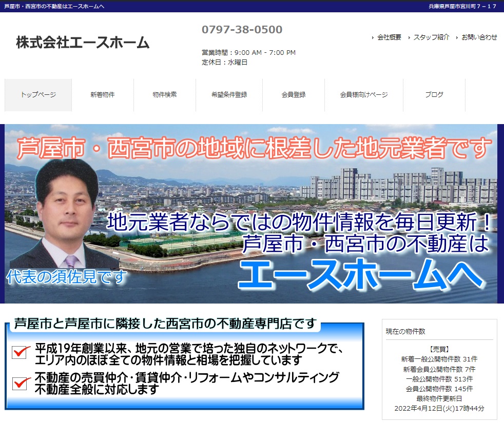This screenshot has width=504, height=423.
Task: Open the トップページ menu item
Action: (x=38, y=95)
